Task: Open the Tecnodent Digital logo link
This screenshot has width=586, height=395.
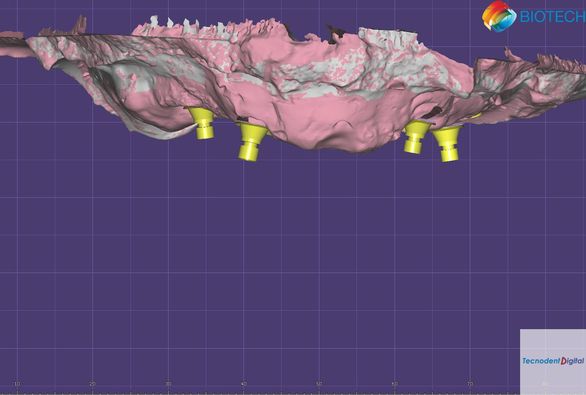Action: click(x=553, y=361)
